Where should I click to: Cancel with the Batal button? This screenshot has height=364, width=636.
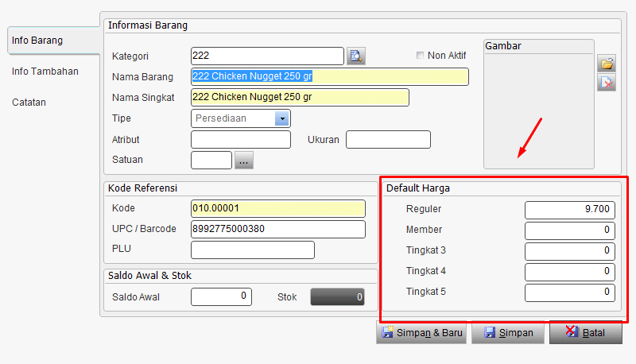tap(585, 333)
